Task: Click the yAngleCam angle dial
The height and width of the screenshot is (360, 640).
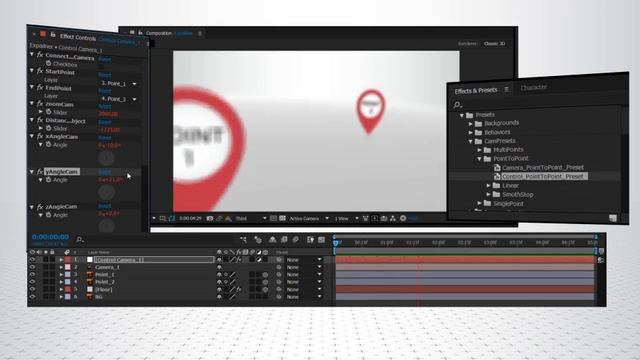Action: tap(106, 192)
